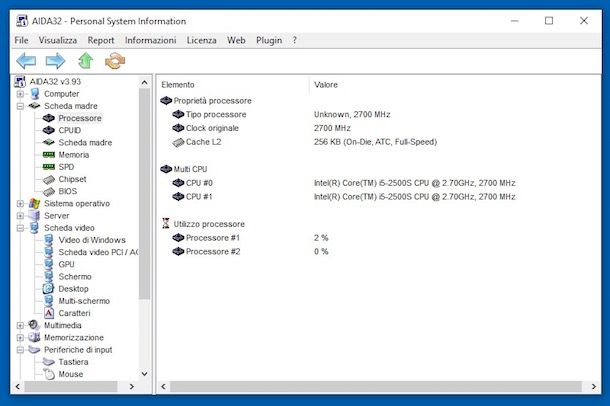610x406 pixels.
Task: Click the Multimedia speaker icon
Action: point(34,325)
